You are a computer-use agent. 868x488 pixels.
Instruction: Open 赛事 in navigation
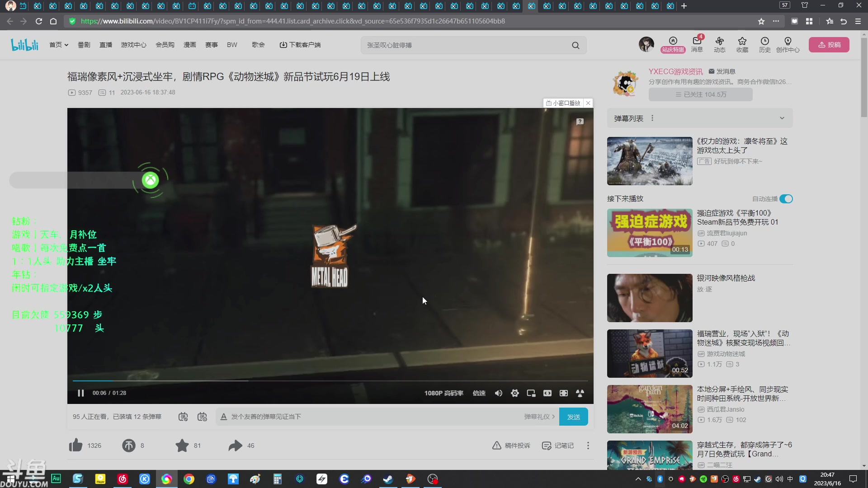point(212,45)
